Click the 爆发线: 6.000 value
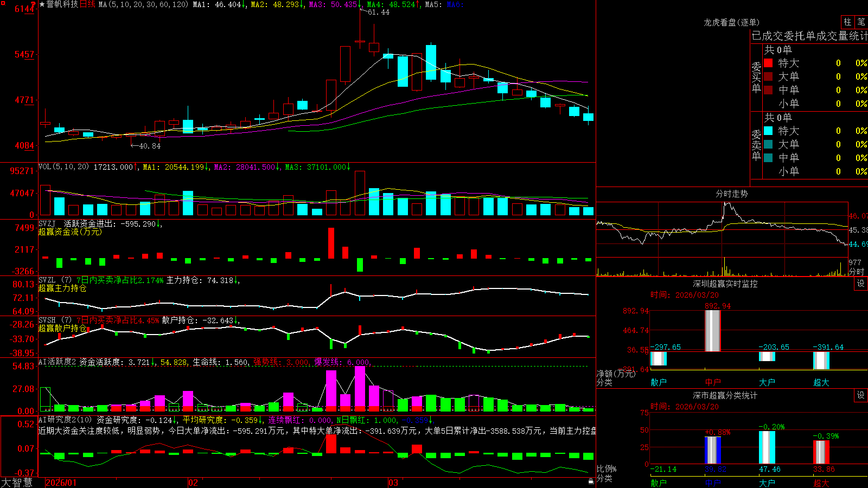Image resolution: width=868 pixels, height=488 pixels. (x=342, y=362)
